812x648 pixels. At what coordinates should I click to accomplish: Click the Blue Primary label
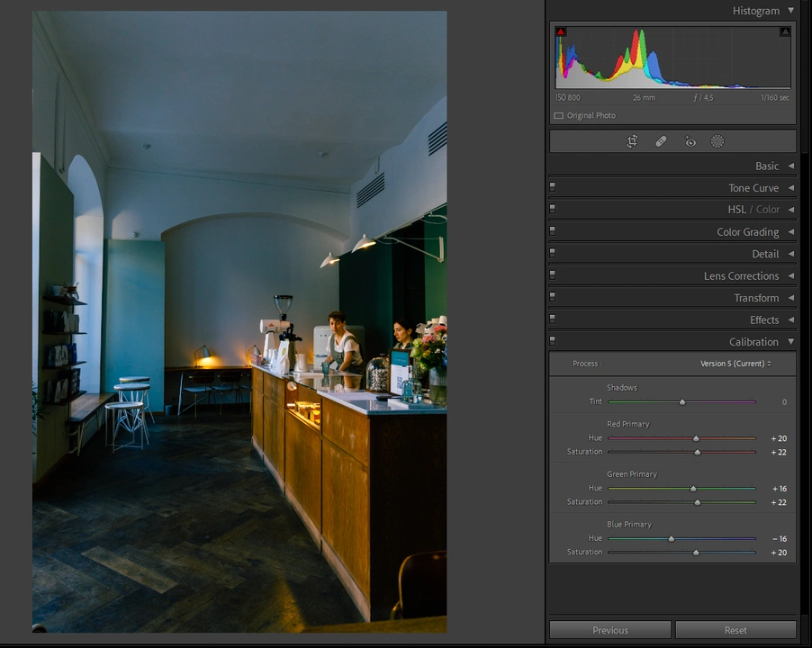[x=628, y=525]
